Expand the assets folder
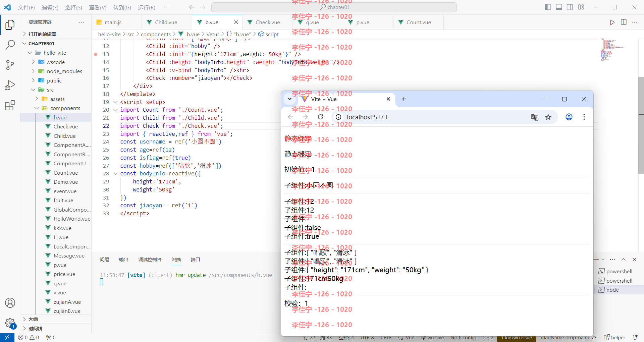Viewport: 644px width, 342px height. pos(37,99)
